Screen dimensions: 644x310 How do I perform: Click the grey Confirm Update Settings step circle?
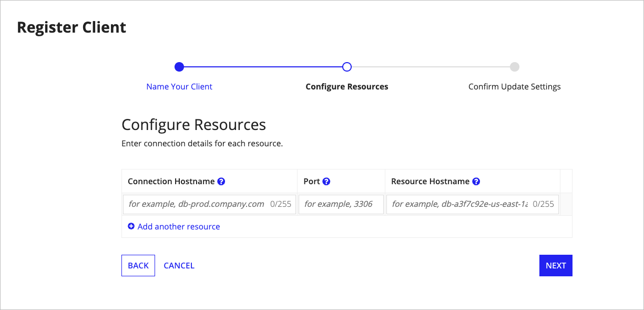point(515,67)
